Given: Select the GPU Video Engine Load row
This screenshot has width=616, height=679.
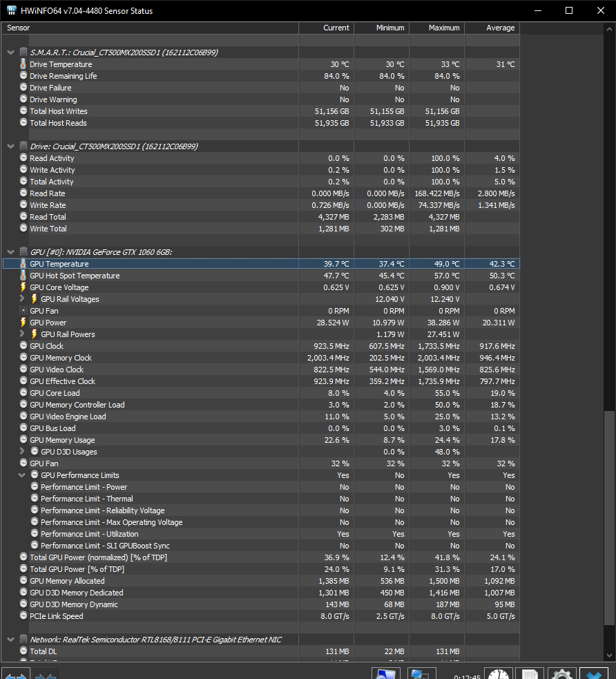Looking at the screenshot, I should tap(261, 416).
